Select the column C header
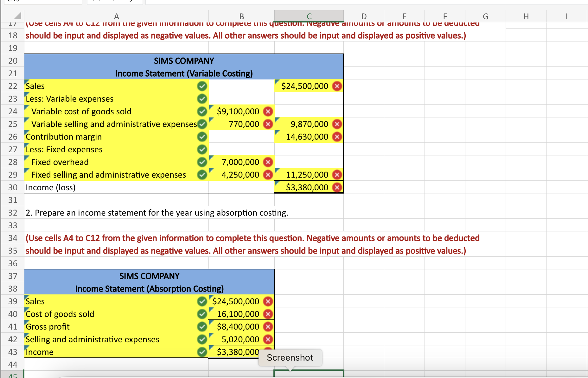Viewport: 588px width, 378px height. pyautogui.click(x=309, y=16)
